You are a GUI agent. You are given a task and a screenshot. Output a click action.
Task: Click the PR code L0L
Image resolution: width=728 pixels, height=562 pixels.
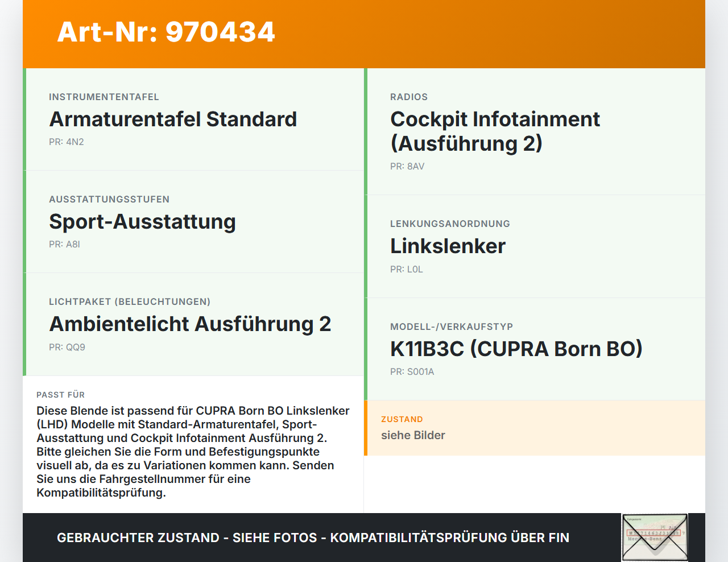tap(406, 269)
